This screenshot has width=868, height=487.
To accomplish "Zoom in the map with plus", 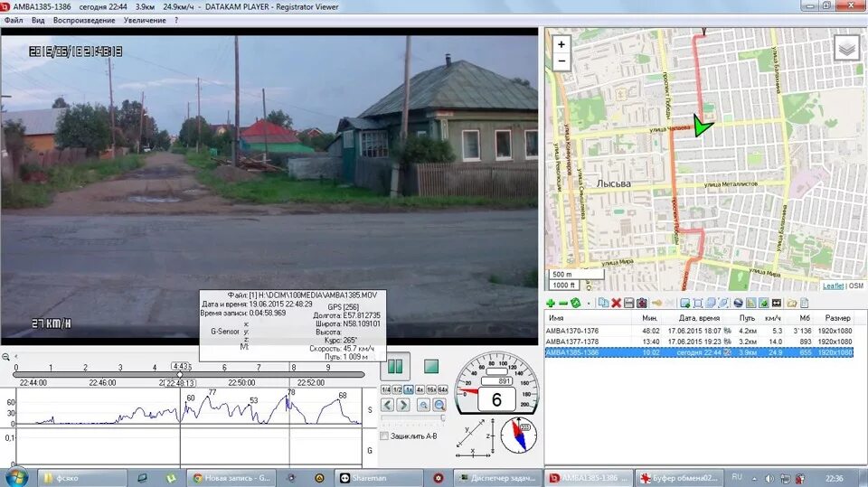I will click(x=561, y=44).
